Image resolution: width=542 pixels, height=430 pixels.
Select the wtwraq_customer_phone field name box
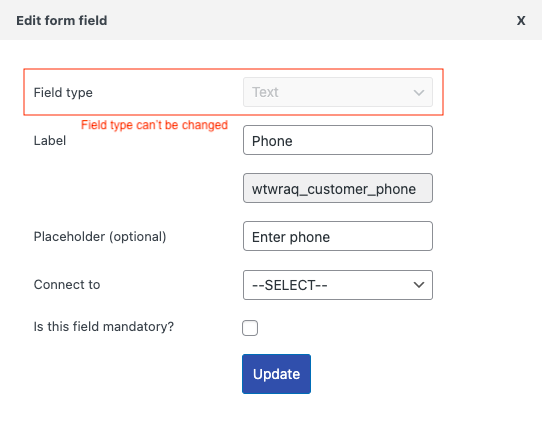pos(338,188)
